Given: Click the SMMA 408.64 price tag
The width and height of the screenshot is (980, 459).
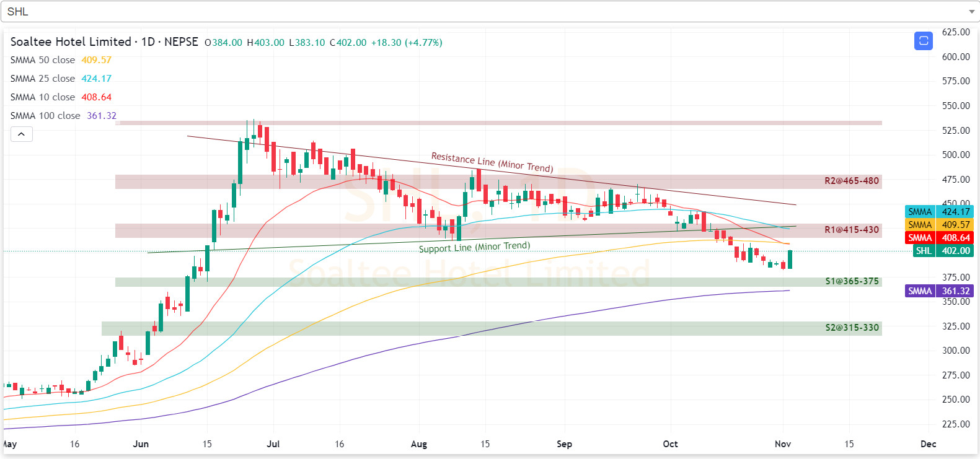Looking at the screenshot, I should [939, 238].
